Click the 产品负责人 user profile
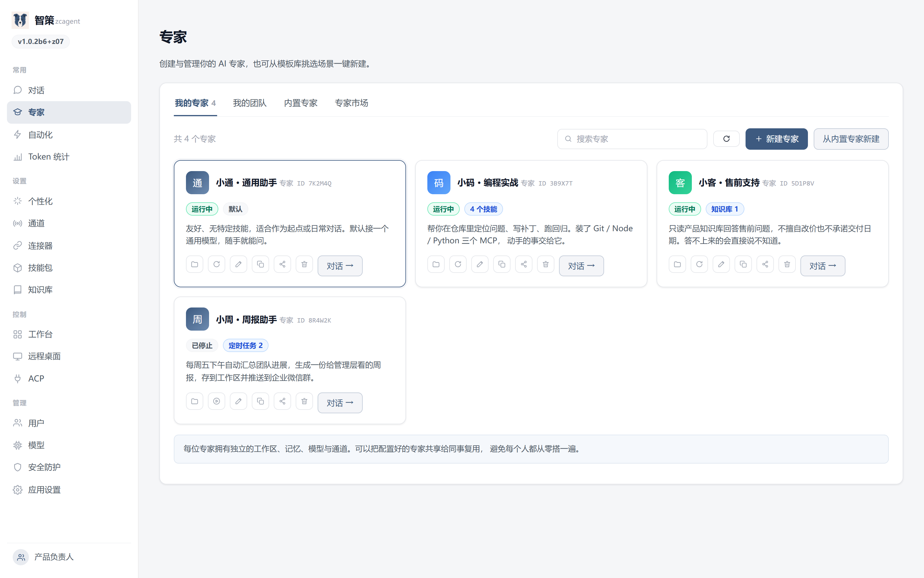Screen dimensions: 924x578 pos(69,557)
